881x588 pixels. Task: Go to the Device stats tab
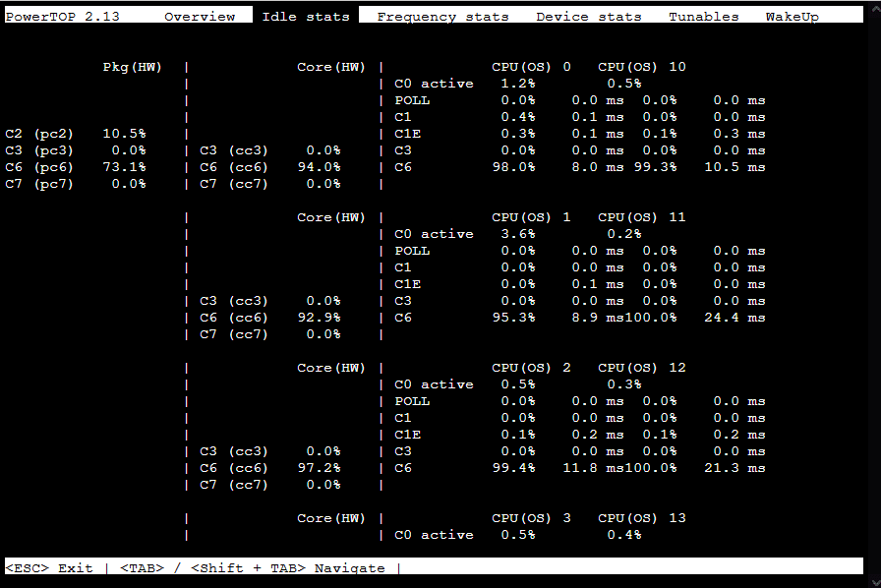(588, 17)
